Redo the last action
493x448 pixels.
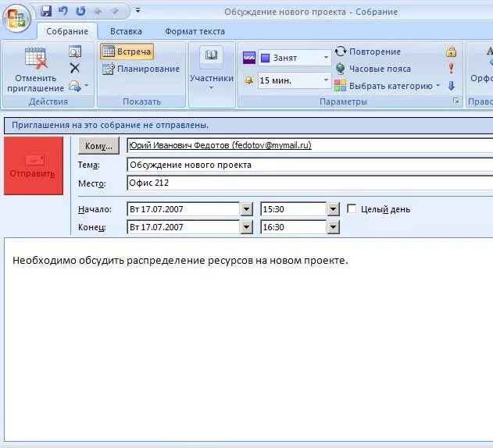tap(80, 11)
